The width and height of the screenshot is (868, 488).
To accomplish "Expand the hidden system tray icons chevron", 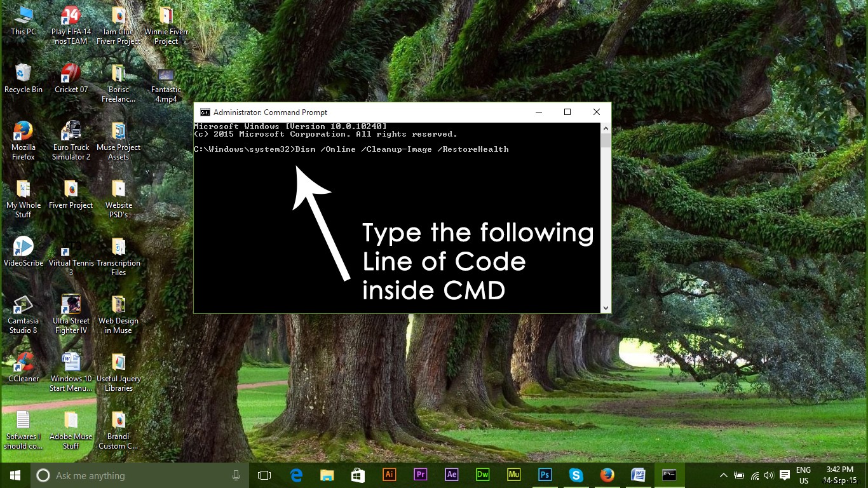I will (x=724, y=475).
